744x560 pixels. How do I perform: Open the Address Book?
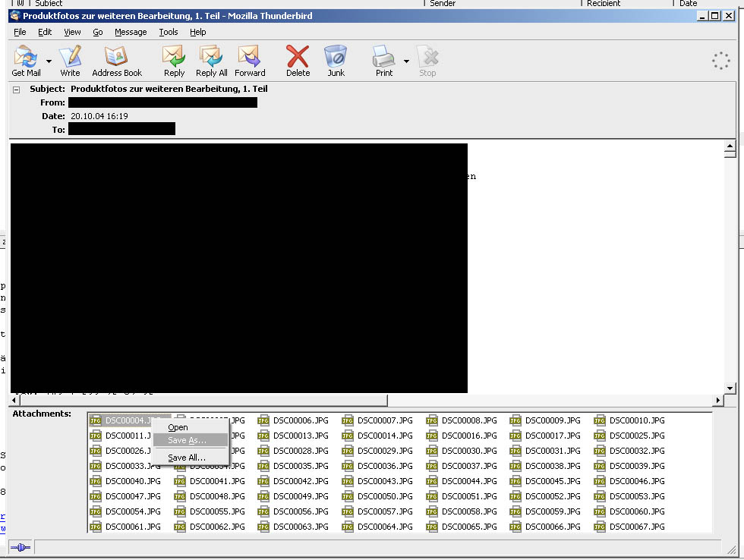pyautogui.click(x=117, y=60)
